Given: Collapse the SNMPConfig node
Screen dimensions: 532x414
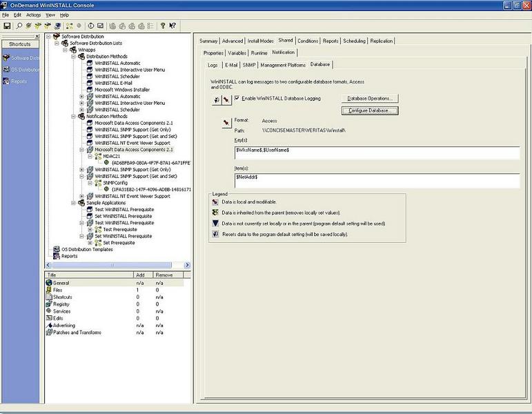Looking at the screenshot, I should (x=90, y=183).
